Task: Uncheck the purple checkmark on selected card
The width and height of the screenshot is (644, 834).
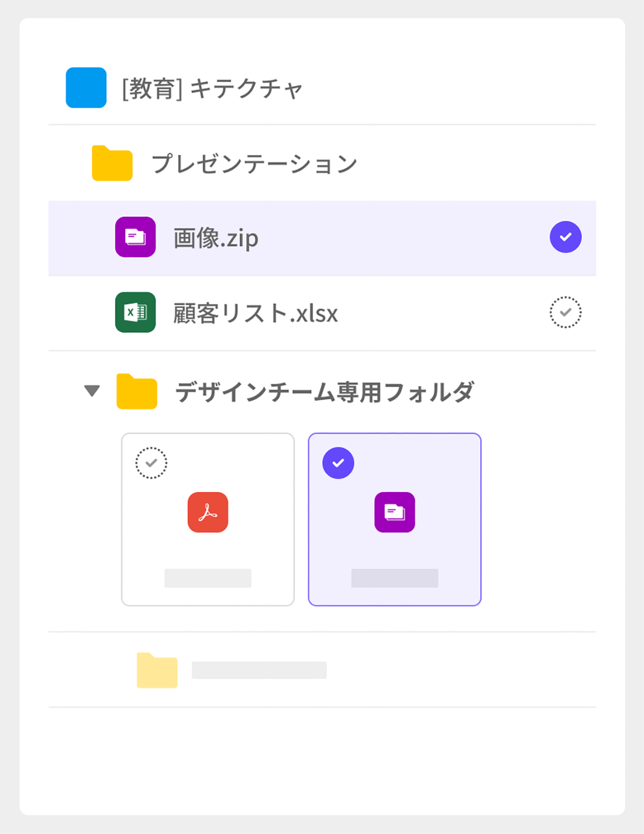Action: pos(338,463)
